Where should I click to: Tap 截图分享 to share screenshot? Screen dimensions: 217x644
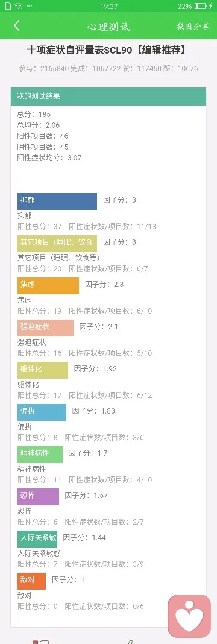click(x=193, y=27)
